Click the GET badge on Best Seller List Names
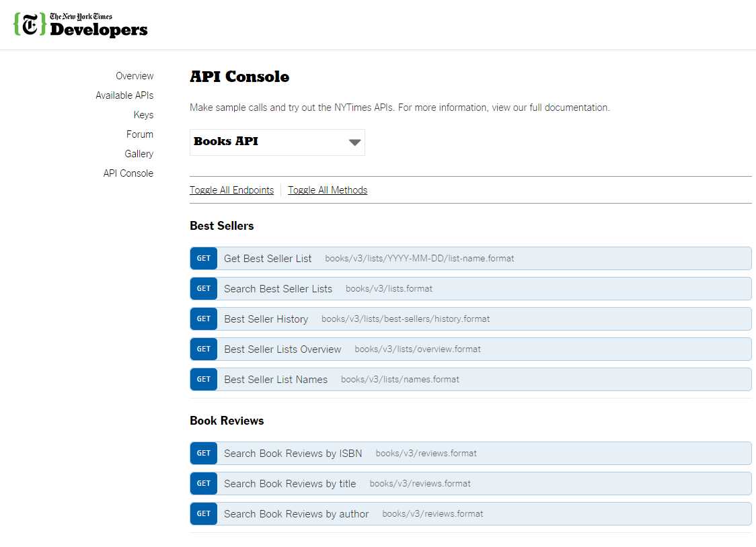 click(203, 379)
